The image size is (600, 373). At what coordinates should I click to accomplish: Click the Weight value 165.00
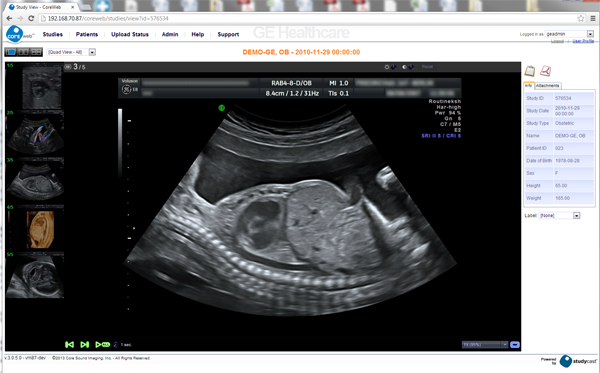click(x=562, y=198)
